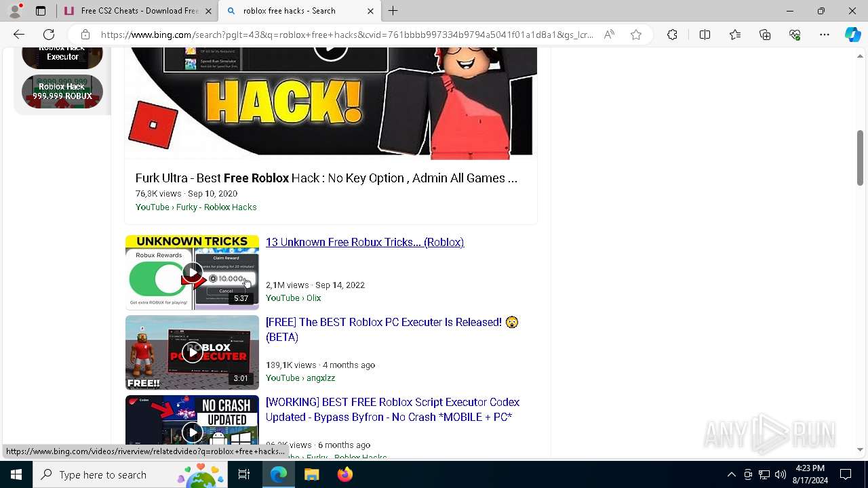
Task: Select Roblox Hack 999,999 ROBUX suggestion
Action: click(x=62, y=91)
